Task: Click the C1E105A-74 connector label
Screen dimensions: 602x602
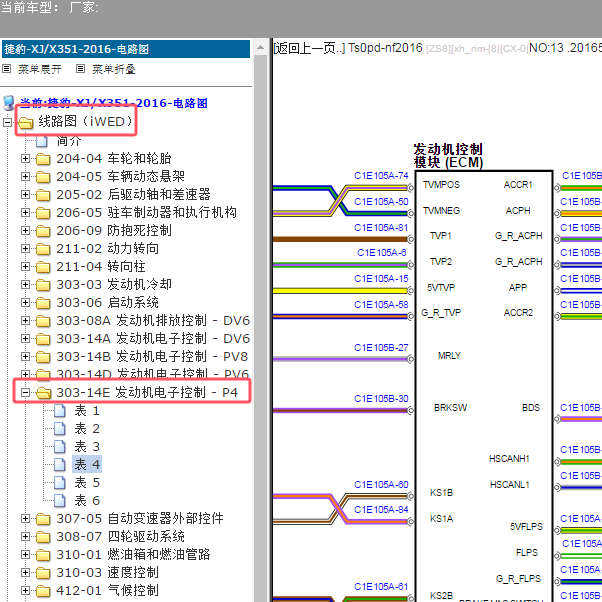Action: point(381,176)
